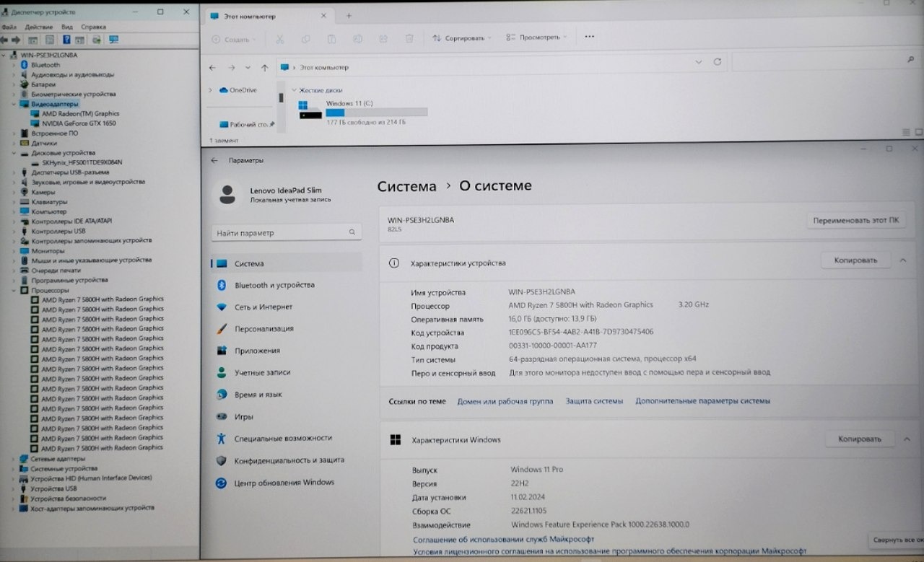Click Переименовать этот ПК button
This screenshot has width=924, height=562.
click(856, 221)
